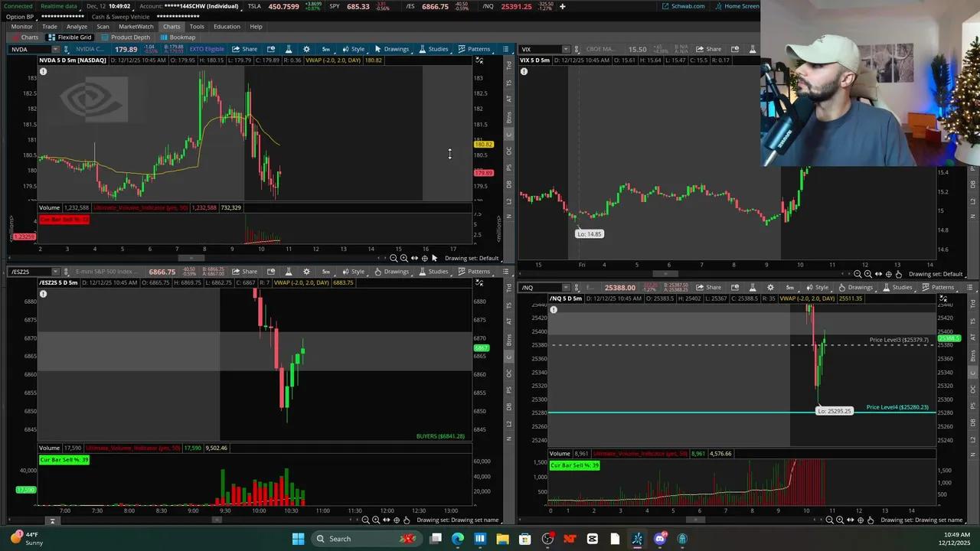Click the /NQ symbol input field
Viewport: 980px width, 551px height.
(x=540, y=288)
